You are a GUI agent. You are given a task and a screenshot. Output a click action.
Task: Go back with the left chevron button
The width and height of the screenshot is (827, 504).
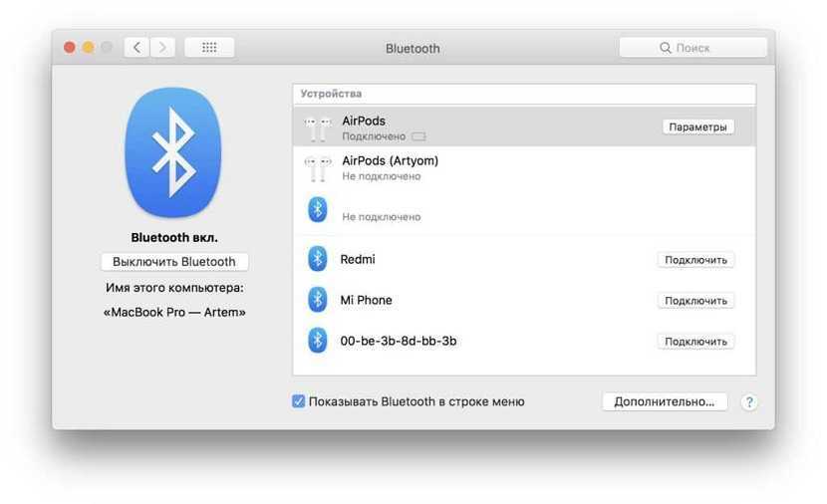click(137, 48)
